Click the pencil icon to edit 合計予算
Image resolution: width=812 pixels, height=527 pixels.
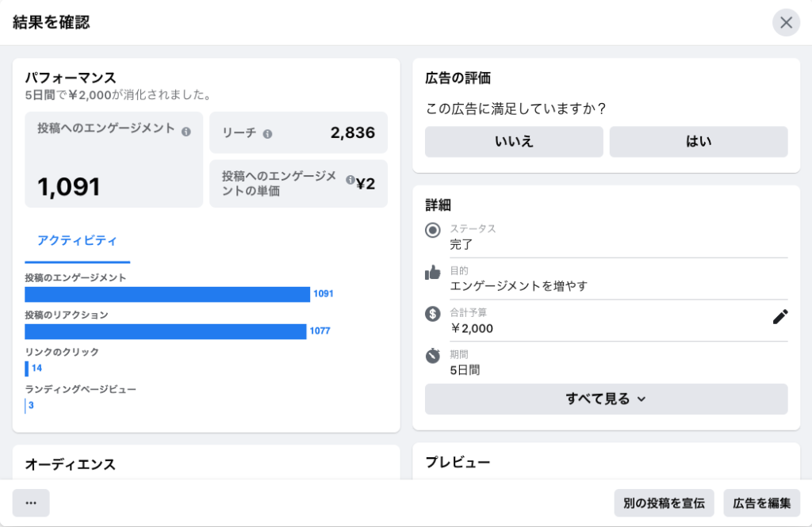coord(780,318)
